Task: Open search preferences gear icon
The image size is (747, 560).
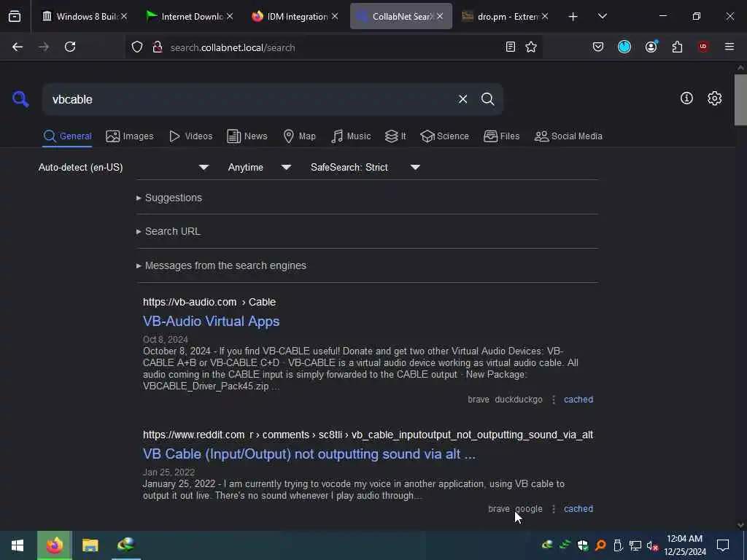Action: tap(714, 98)
